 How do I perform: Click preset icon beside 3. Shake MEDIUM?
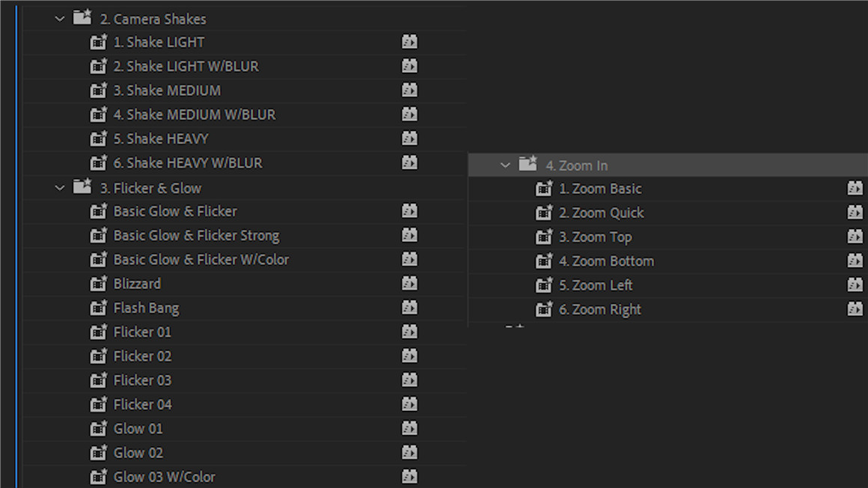[98, 91]
